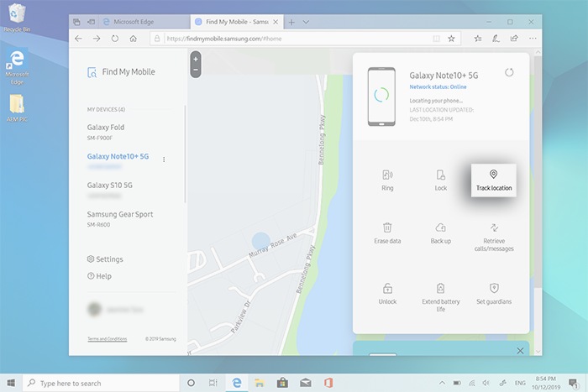Open Retrieve calls/messages

point(494,238)
